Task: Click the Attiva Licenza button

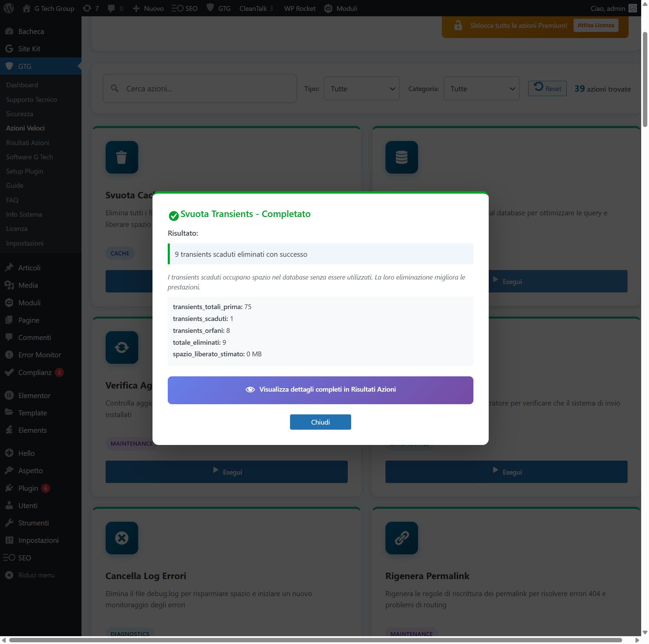Action: 595,25
